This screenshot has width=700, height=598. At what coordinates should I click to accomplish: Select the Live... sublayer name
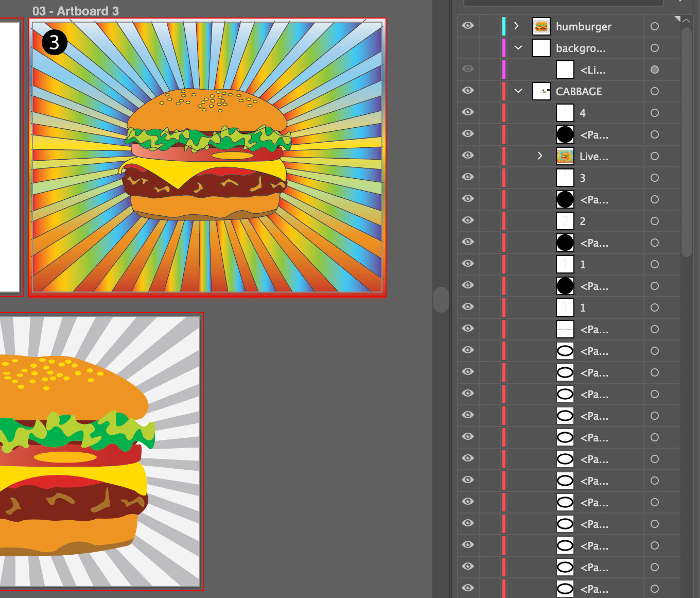[594, 157]
